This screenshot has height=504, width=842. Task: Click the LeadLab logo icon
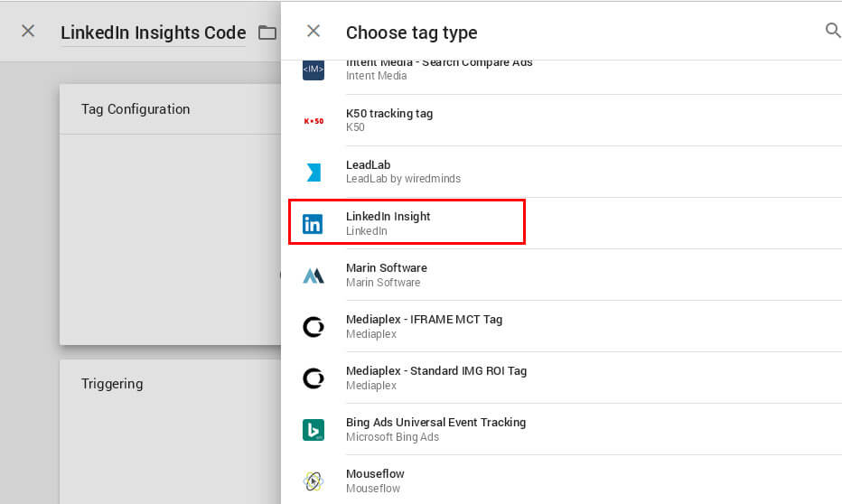(x=313, y=173)
